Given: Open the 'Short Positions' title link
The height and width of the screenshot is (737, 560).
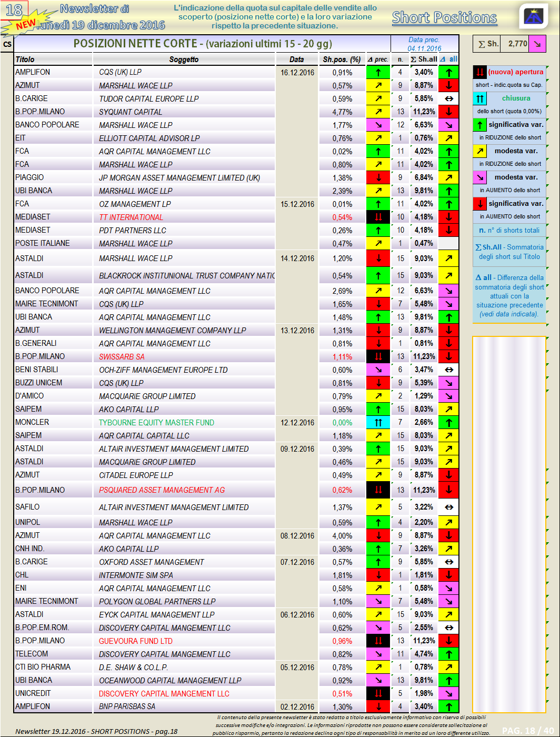Looking at the screenshot, I should (x=444, y=17).
